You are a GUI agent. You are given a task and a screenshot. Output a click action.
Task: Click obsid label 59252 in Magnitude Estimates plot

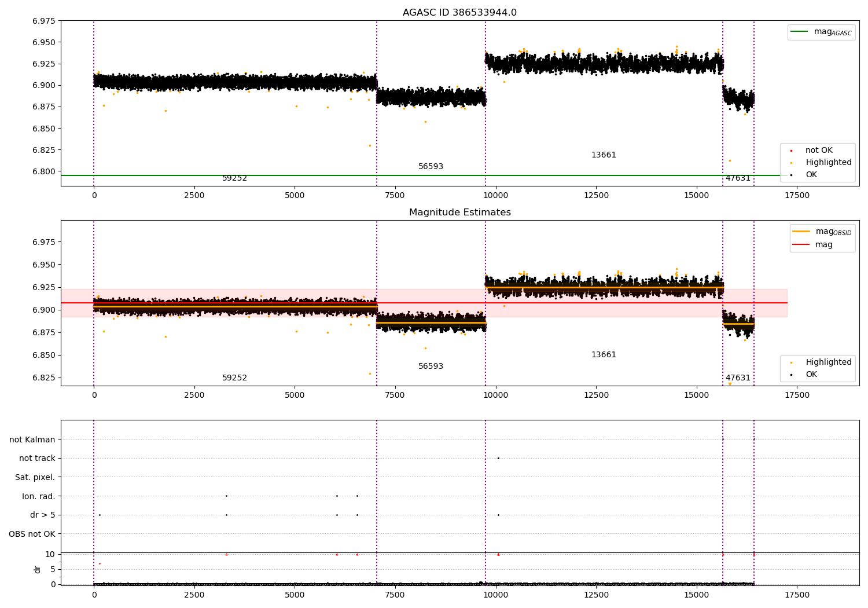[234, 378]
